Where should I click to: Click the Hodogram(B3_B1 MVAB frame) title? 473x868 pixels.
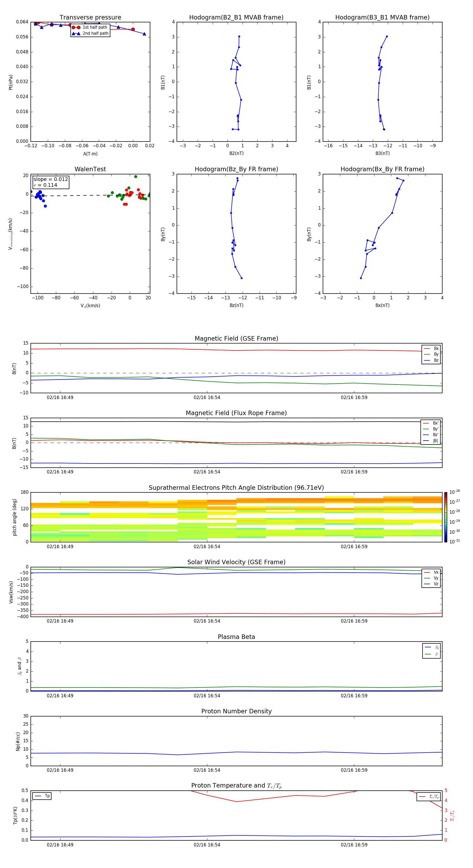(382, 18)
